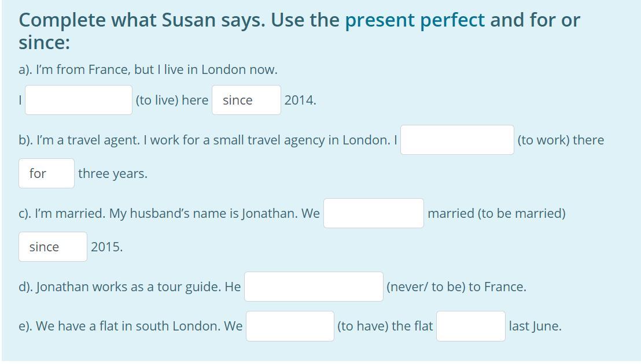Click the blank field before '(to have) the flat'
This screenshot has width=641, height=364.
(x=290, y=326)
